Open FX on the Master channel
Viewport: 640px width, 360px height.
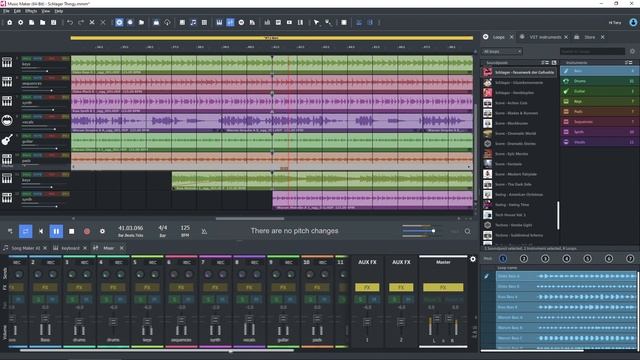(443, 287)
